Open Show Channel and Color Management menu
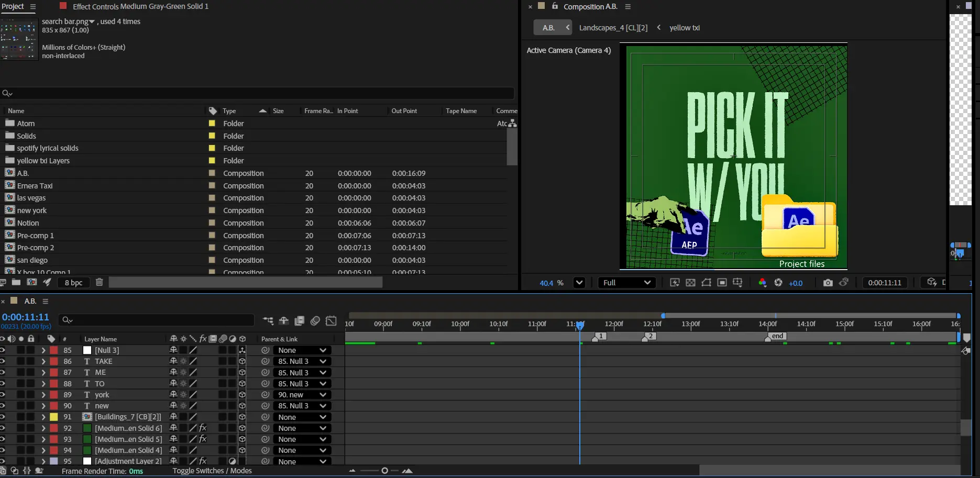The image size is (980, 478). coord(762,283)
